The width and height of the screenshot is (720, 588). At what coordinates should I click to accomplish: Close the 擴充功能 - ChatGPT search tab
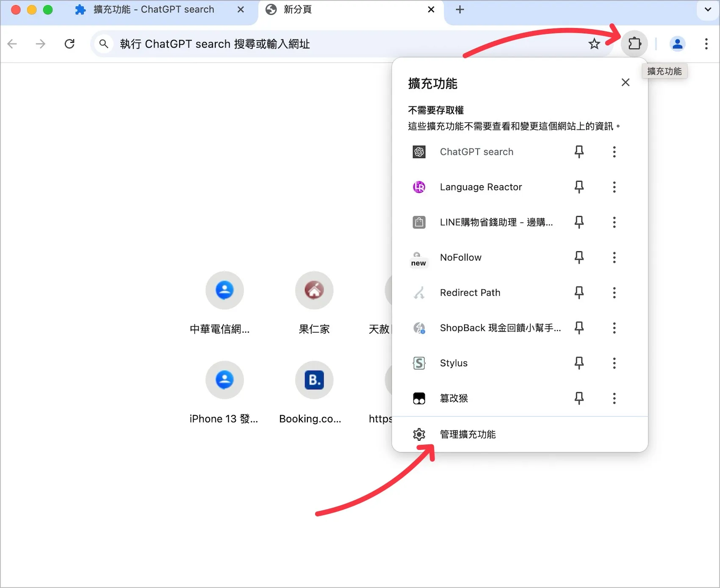(241, 9)
